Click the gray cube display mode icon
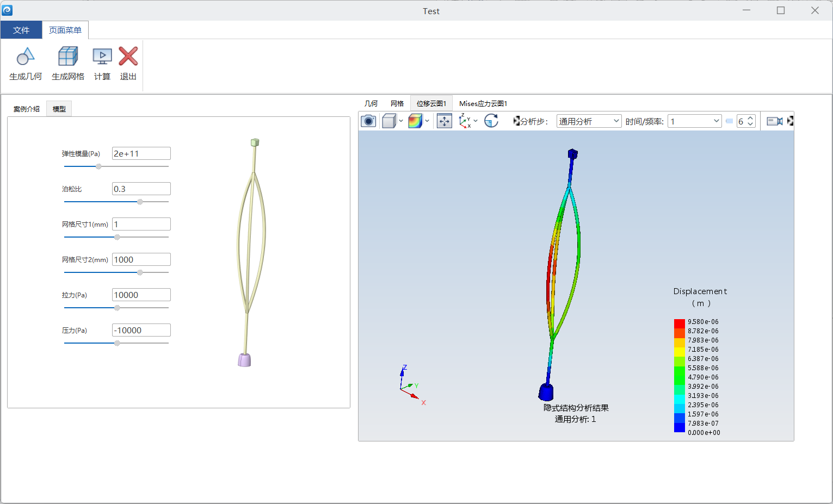 click(389, 121)
